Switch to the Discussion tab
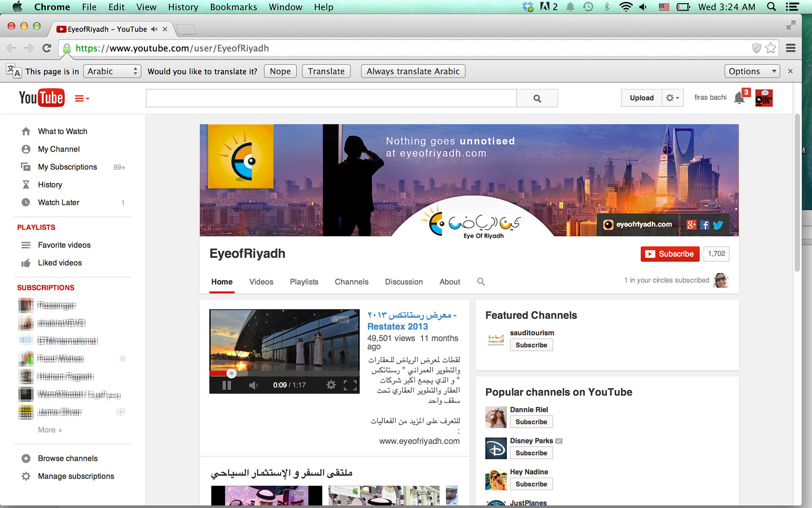The width and height of the screenshot is (812, 508). coord(404,282)
